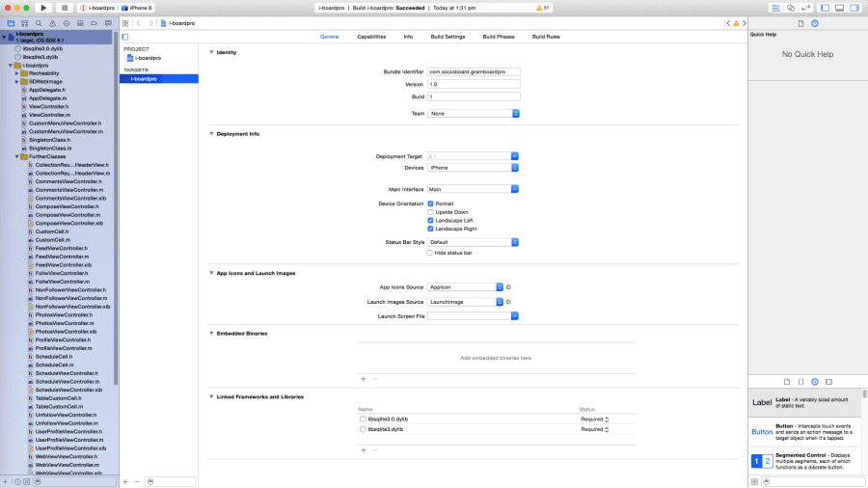
Task: Open the Launch Images Source dropdown
Action: click(x=465, y=302)
